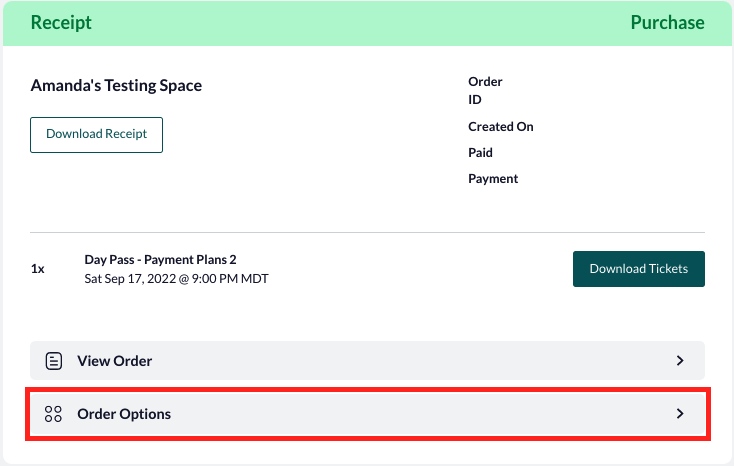
Task: Click the Paid label
Action: click(480, 153)
